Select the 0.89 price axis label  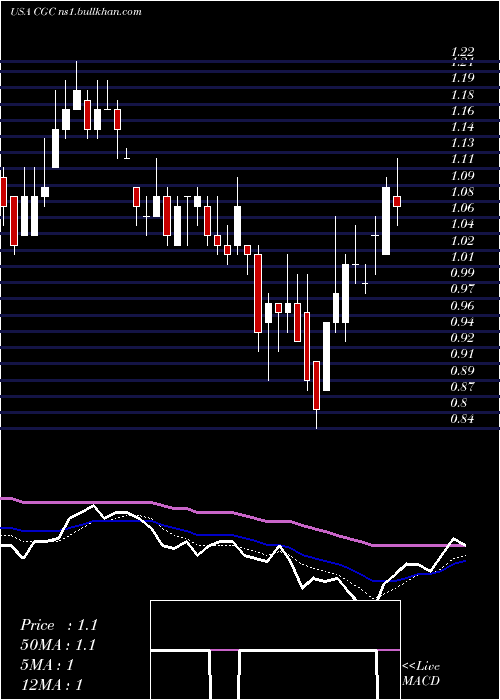pos(462,371)
